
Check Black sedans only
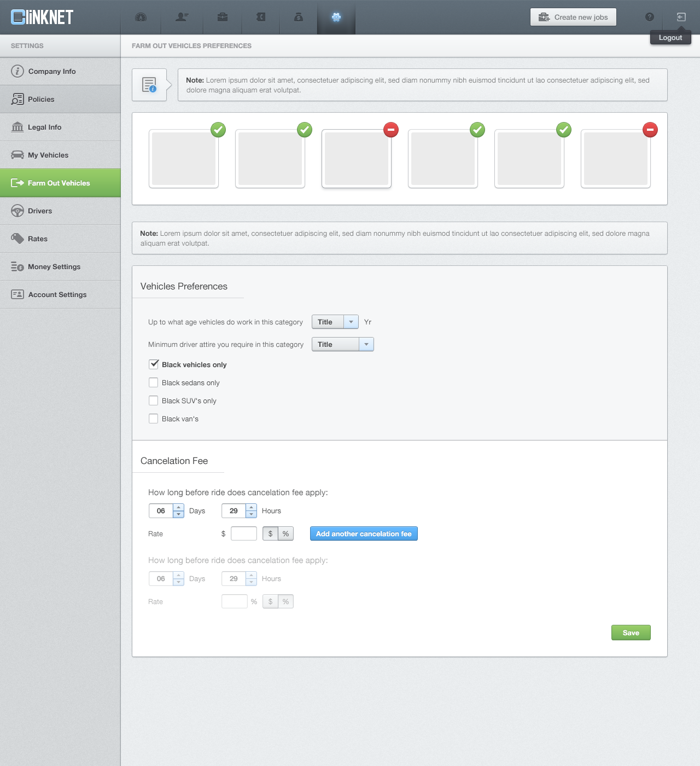click(154, 382)
